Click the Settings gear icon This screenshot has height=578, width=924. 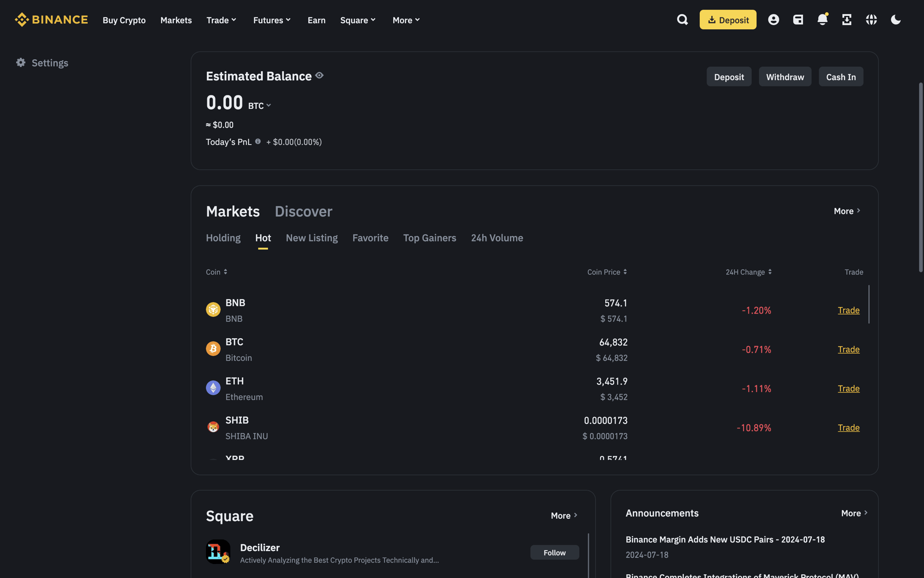point(21,63)
